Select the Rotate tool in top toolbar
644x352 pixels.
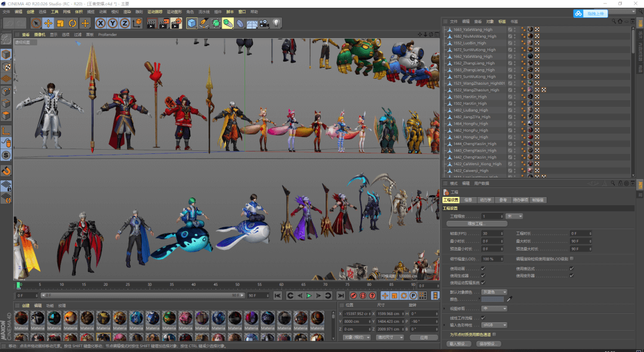(73, 23)
